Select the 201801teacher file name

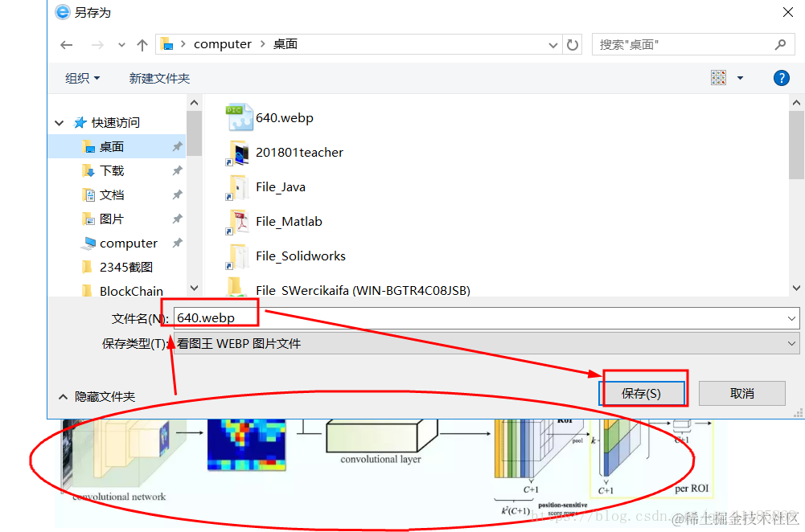tap(299, 153)
